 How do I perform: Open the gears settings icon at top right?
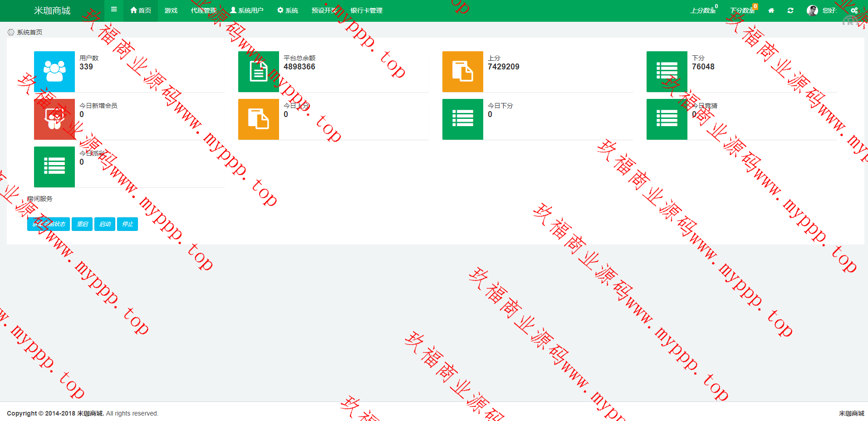click(x=854, y=10)
